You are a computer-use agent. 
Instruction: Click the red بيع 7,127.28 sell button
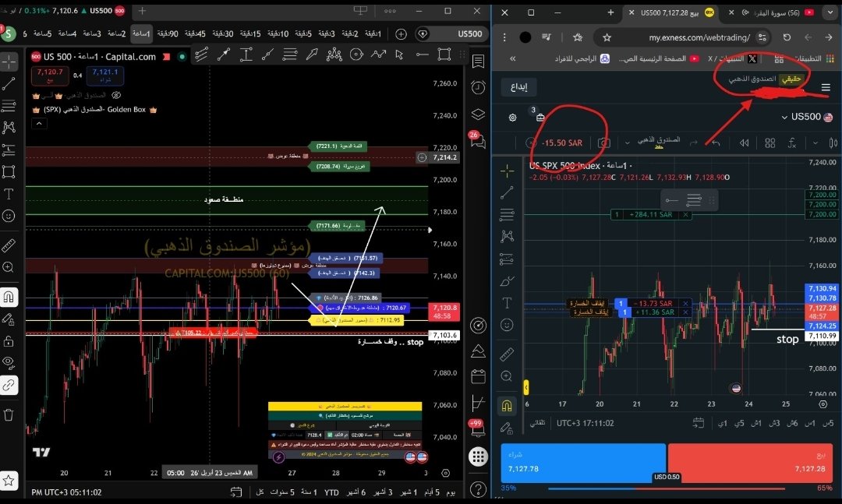[x=750, y=463]
